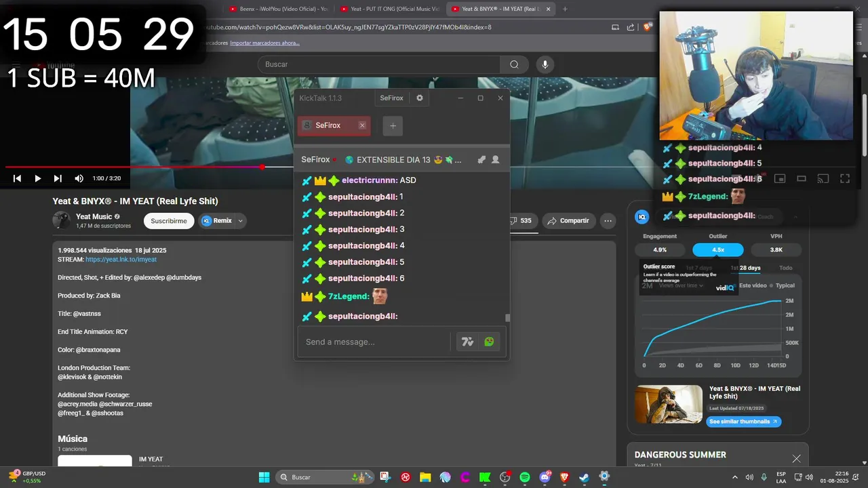Open File Explorer from taskbar
Viewport: 868px width, 488px height.
[x=425, y=477]
